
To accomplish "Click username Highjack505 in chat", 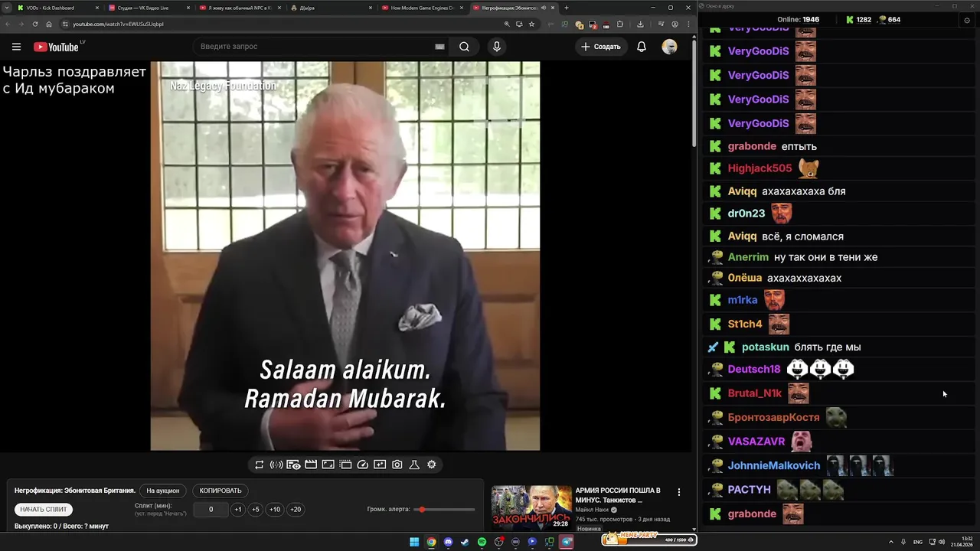I will coord(759,168).
